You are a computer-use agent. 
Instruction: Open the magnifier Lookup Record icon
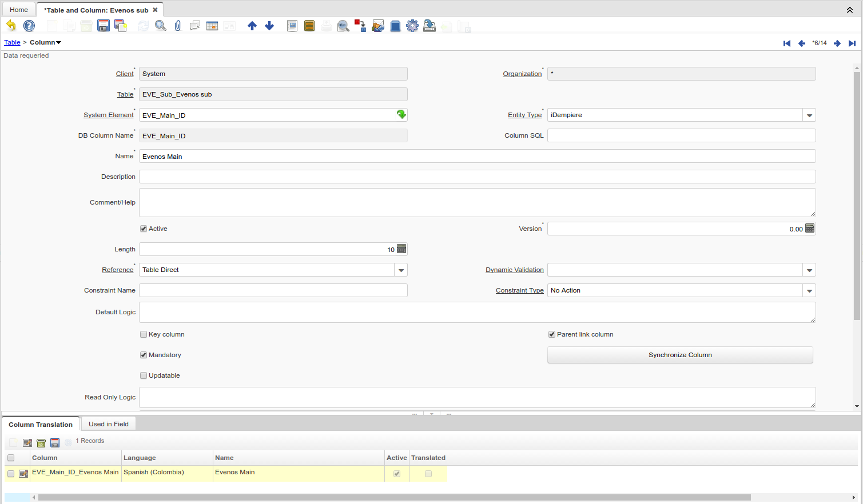point(161,26)
